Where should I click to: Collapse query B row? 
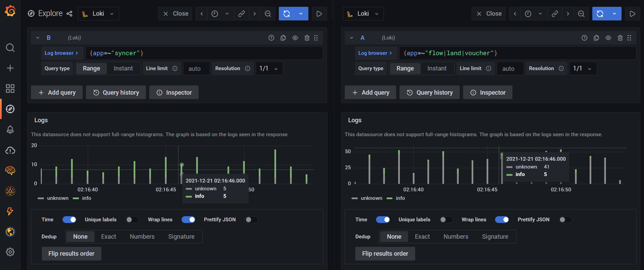(x=38, y=38)
